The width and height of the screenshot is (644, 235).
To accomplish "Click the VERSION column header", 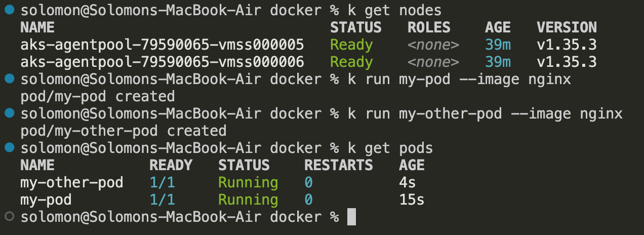I will point(567,27).
